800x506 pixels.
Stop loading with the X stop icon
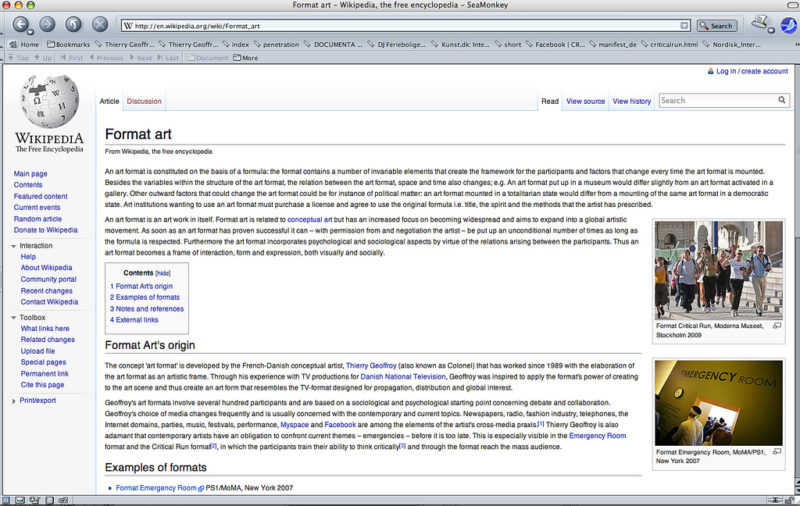[100, 24]
